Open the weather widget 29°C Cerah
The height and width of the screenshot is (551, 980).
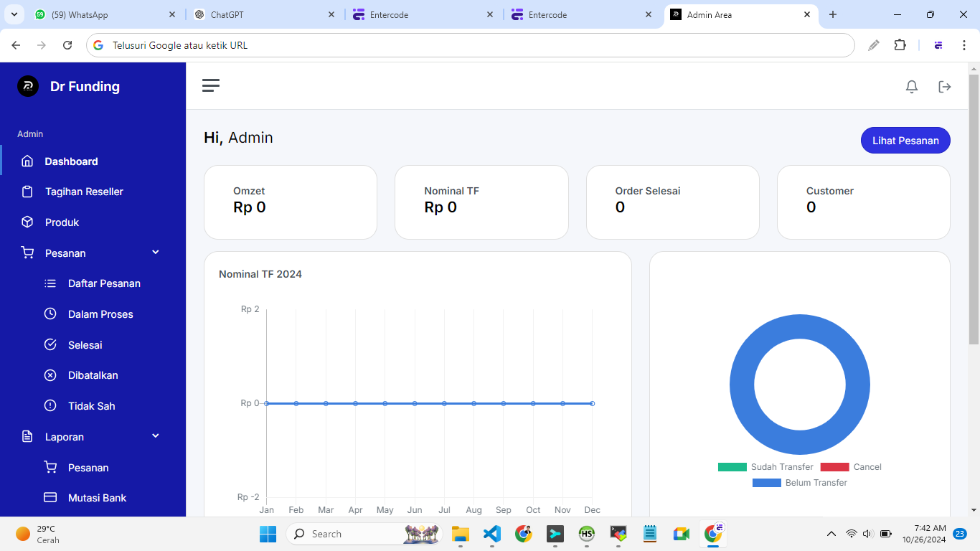38,534
